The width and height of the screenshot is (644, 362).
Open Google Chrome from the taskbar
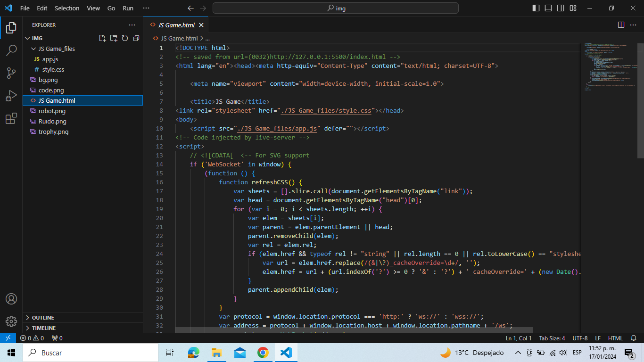pyautogui.click(x=263, y=353)
